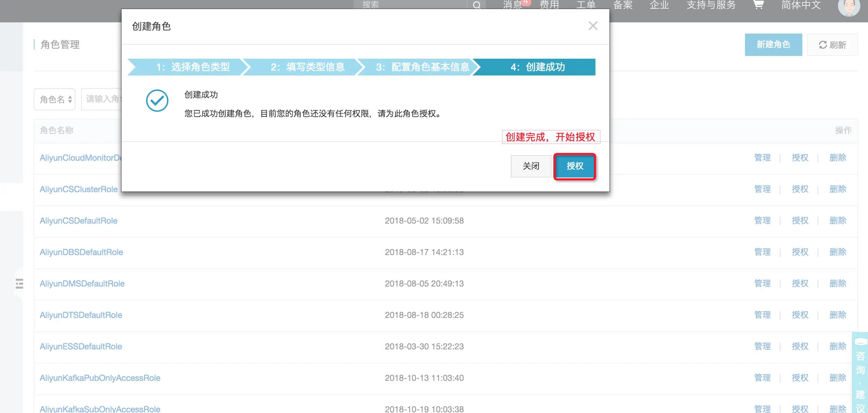Click the blue 授权 button in dialog
This screenshot has width=868, height=413.
pos(575,166)
